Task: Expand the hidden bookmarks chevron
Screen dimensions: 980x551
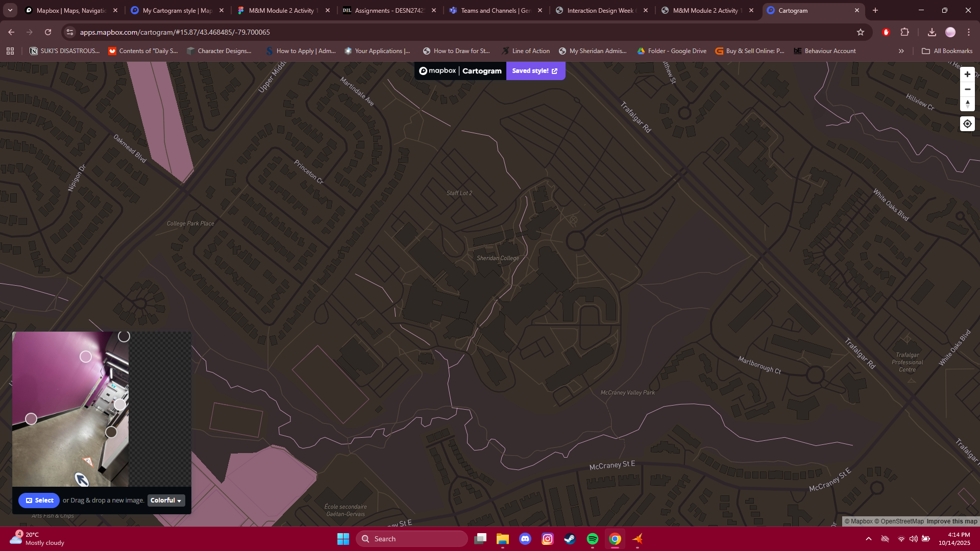Action: point(901,51)
